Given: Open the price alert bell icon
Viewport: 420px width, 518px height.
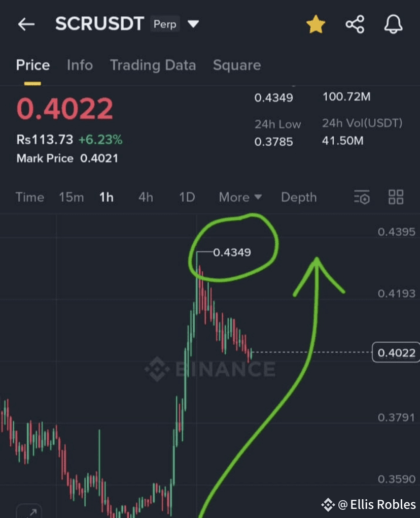Looking at the screenshot, I should point(393,24).
